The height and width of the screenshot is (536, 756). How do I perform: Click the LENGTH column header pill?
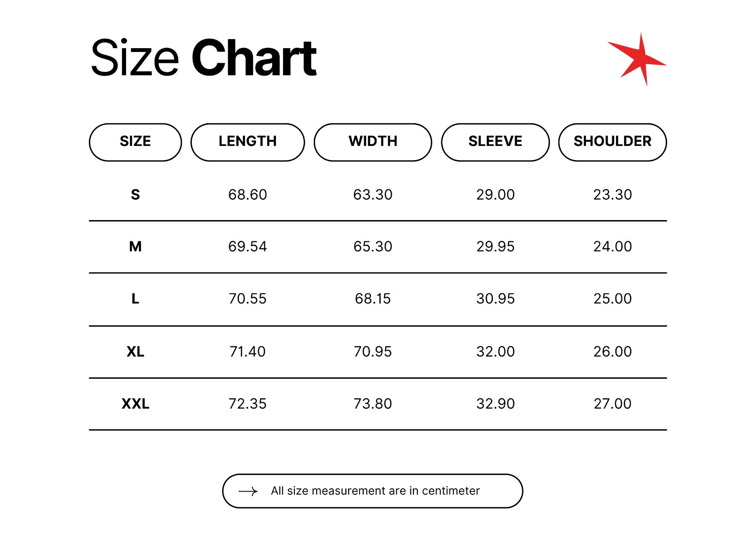(x=248, y=142)
